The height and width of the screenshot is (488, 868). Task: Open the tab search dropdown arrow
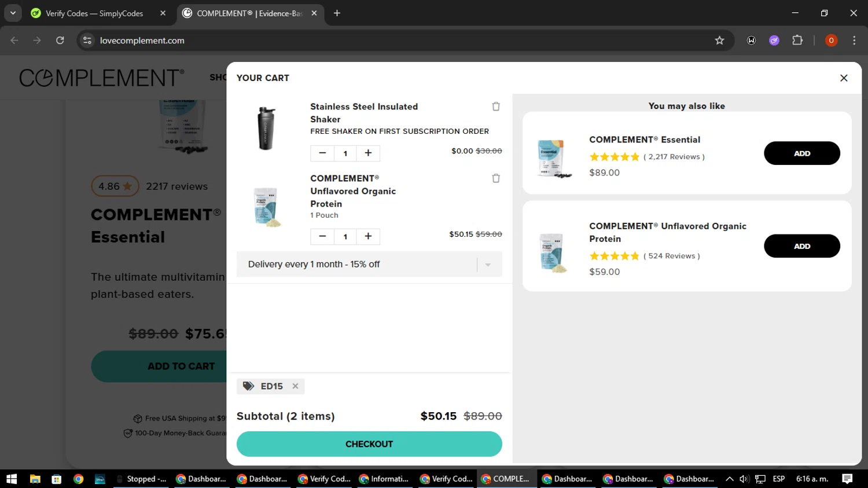(x=13, y=13)
